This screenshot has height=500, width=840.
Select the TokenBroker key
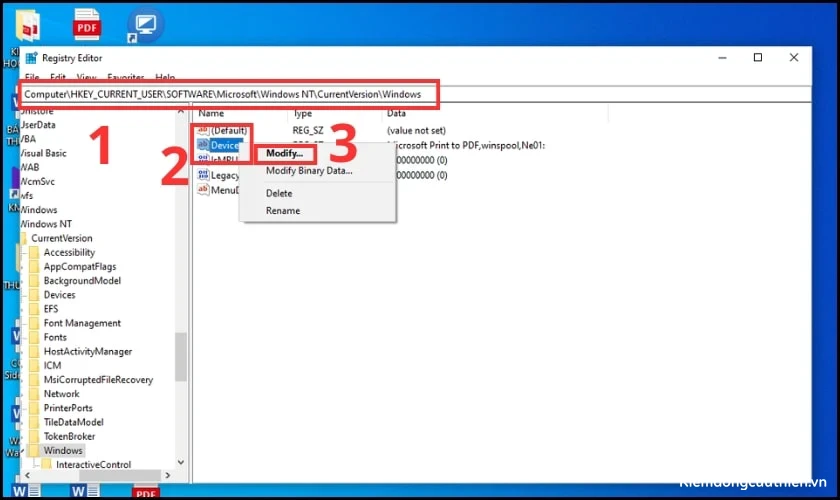click(x=70, y=436)
